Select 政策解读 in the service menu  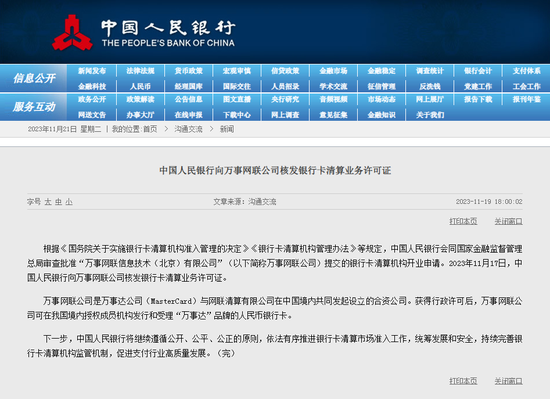140,99
